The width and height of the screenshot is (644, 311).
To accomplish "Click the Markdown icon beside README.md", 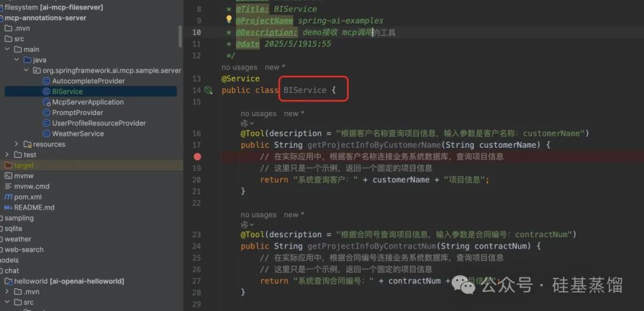I will point(8,207).
